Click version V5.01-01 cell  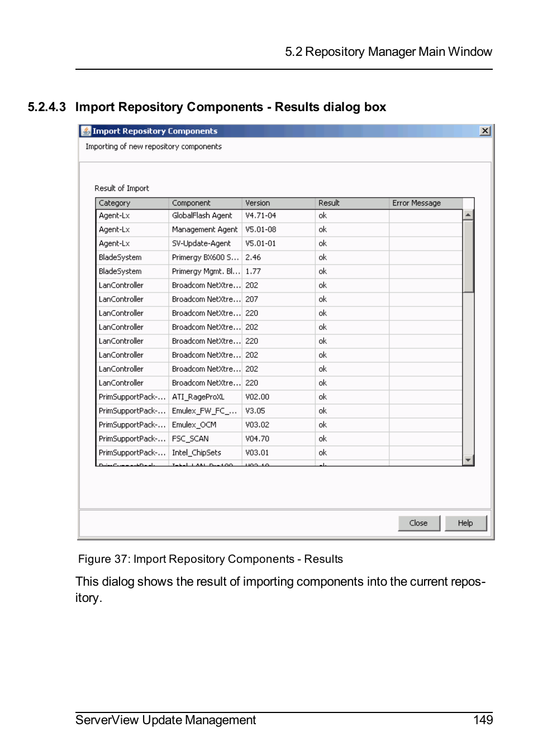(279, 243)
